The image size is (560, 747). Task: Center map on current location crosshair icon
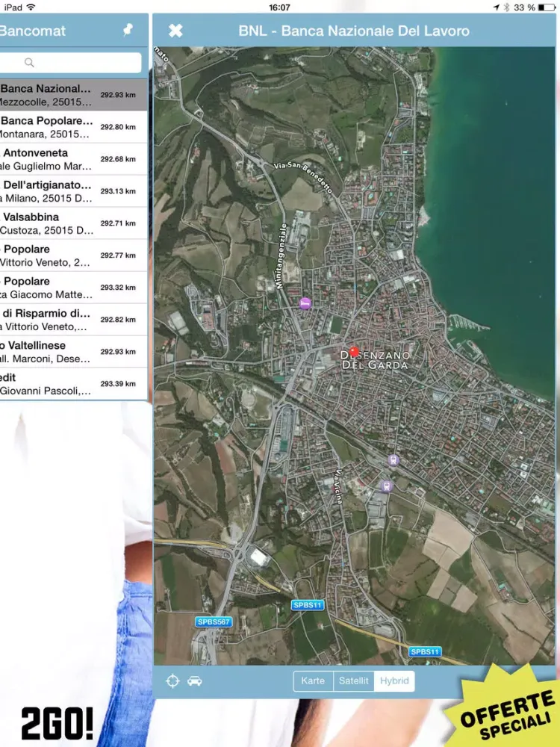pyautogui.click(x=172, y=681)
